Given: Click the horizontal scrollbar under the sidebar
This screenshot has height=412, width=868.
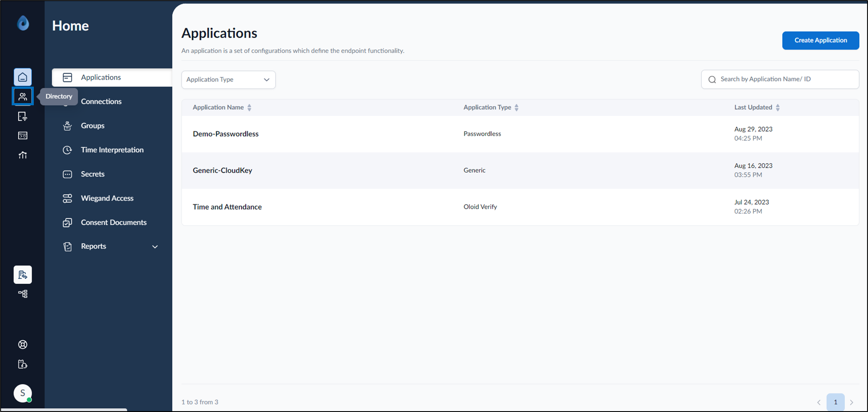Looking at the screenshot, I should pyautogui.click(x=64, y=409).
